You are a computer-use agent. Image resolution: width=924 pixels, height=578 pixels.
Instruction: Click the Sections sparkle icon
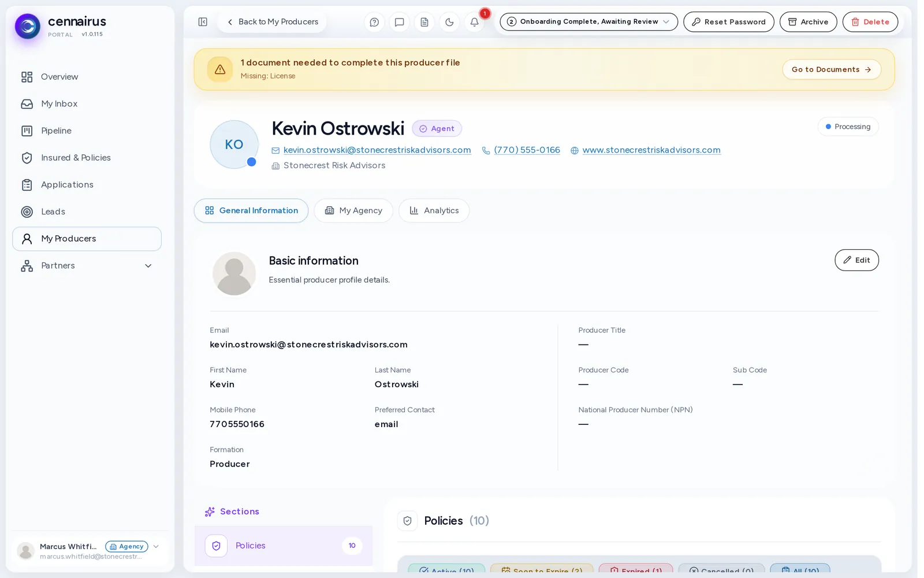coord(210,512)
